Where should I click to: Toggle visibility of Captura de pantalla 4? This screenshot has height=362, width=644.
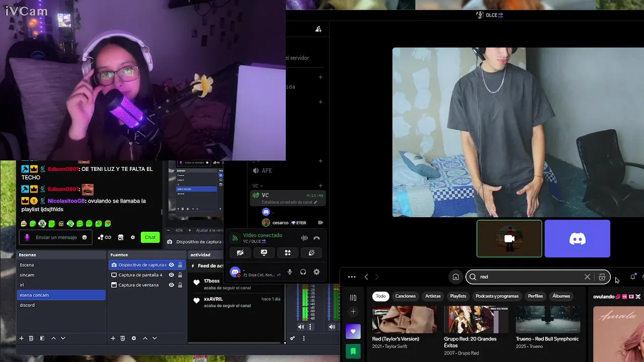171,275
